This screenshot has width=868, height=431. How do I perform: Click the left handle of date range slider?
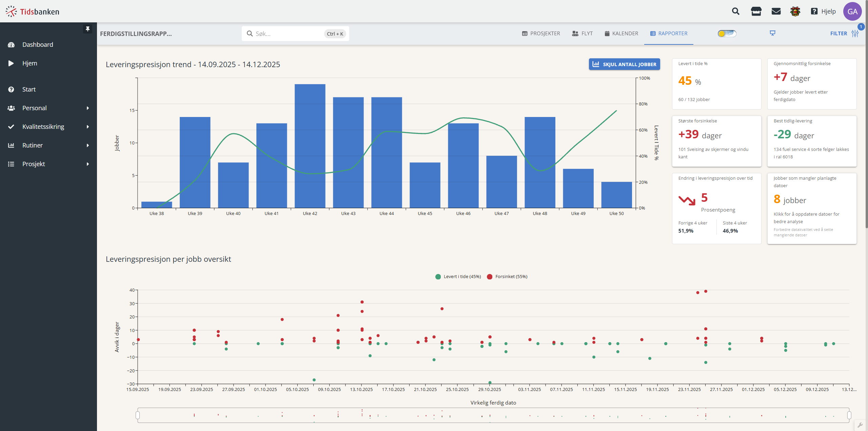click(x=138, y=415)
